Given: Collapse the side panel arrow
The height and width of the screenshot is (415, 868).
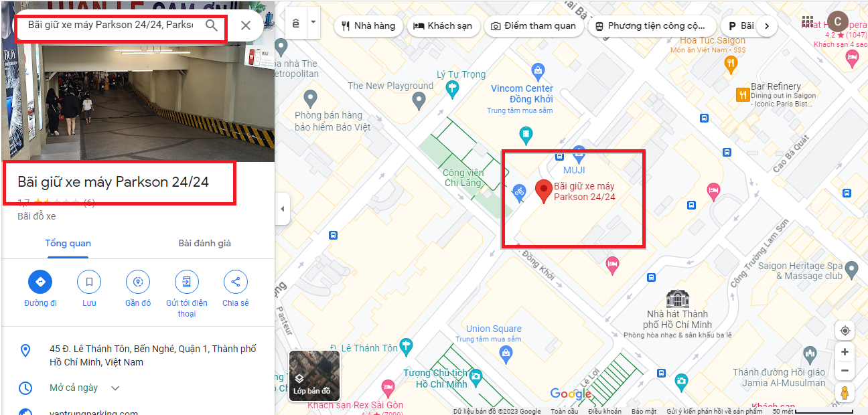Looking at the screenshot, I should (x=282, y=209).
